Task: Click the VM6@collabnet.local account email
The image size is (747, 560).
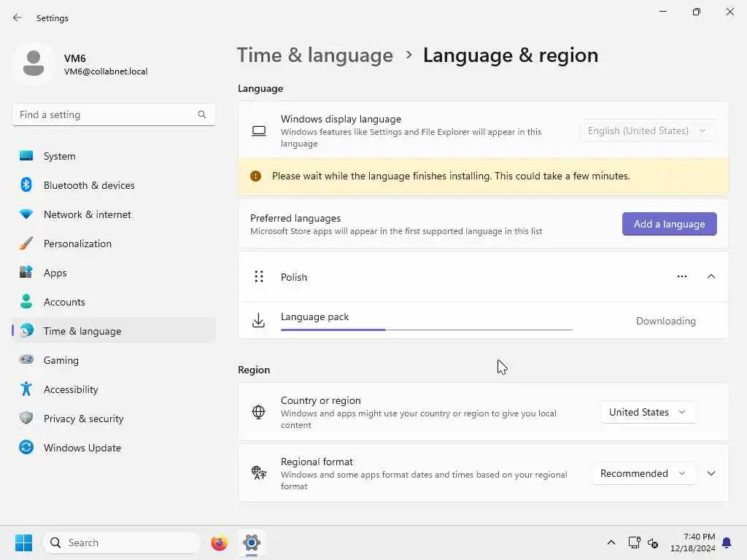Action: (x=106, y=71)
